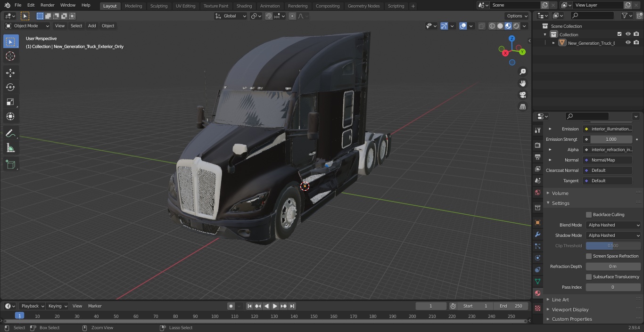Click the Refraction Depth field
The width and height of the screenshot is (644, 332).
click(613, 267)
